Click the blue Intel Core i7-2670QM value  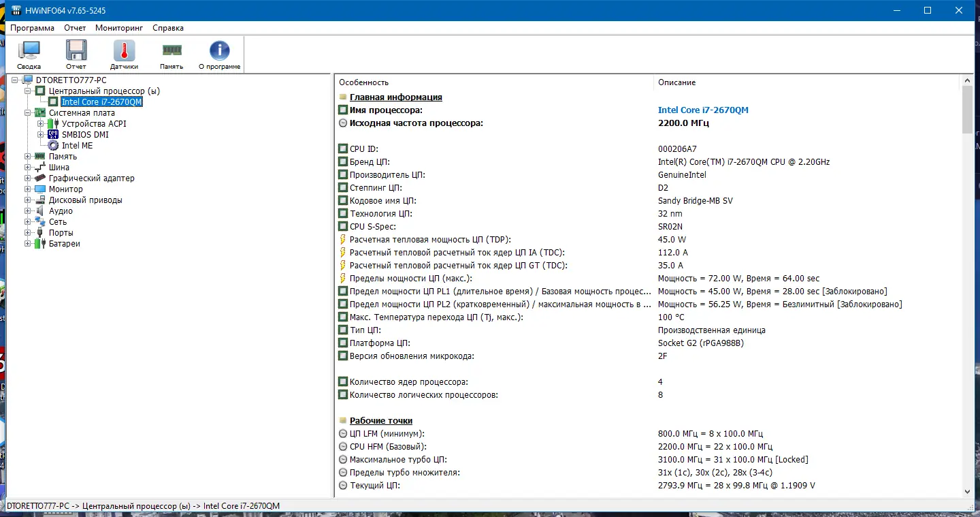pyautogui.click(x=703, y=110)
